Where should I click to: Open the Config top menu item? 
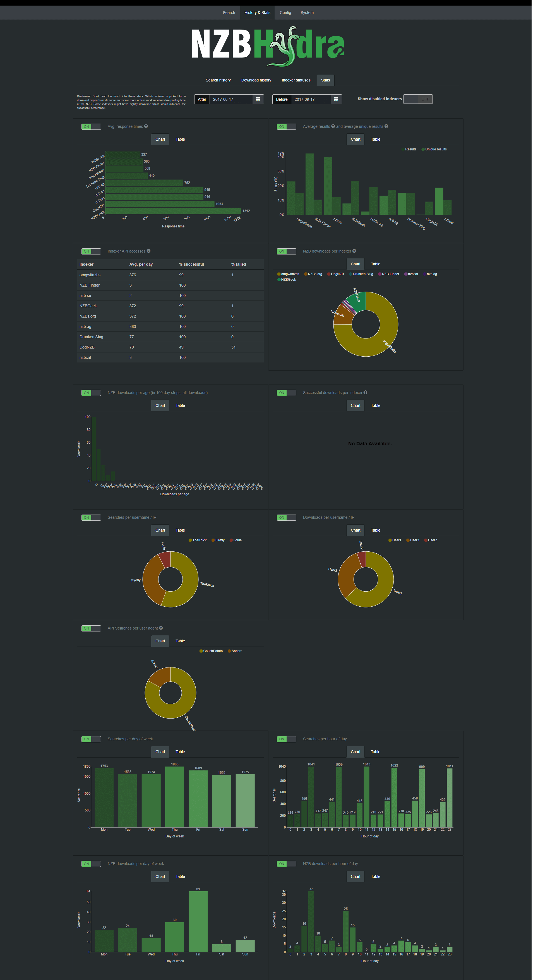[x=285, y=13]
